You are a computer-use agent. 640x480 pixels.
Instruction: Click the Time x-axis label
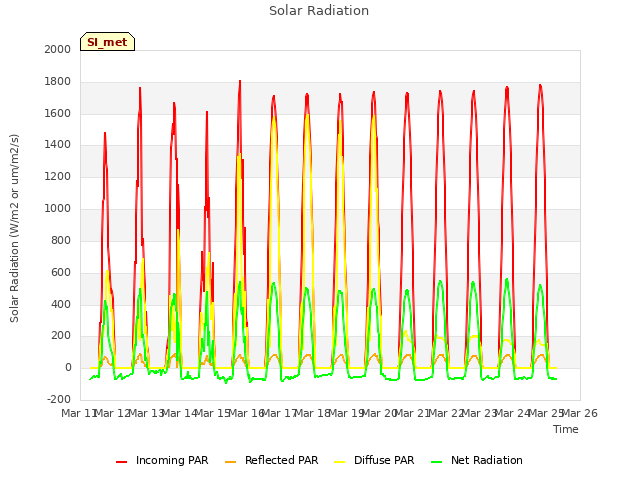coord(565,429)
